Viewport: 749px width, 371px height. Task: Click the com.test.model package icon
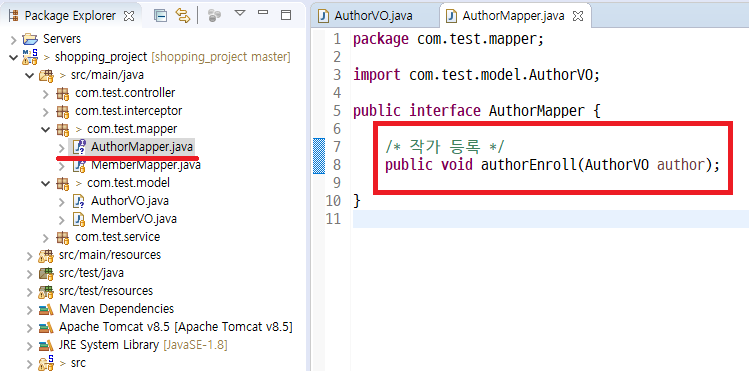point(63,183)
